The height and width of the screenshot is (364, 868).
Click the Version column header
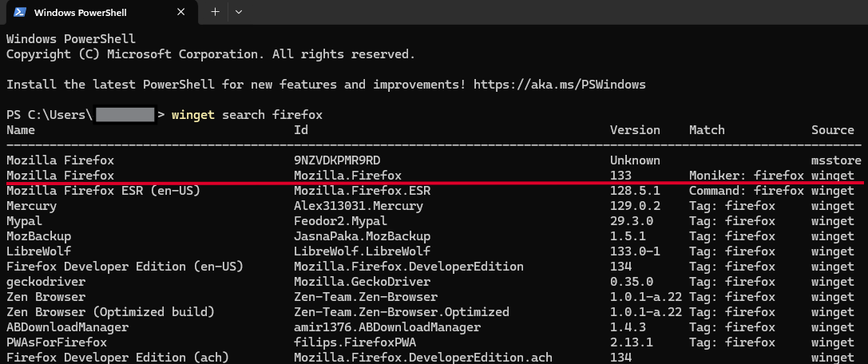click(x=635, y=130)
